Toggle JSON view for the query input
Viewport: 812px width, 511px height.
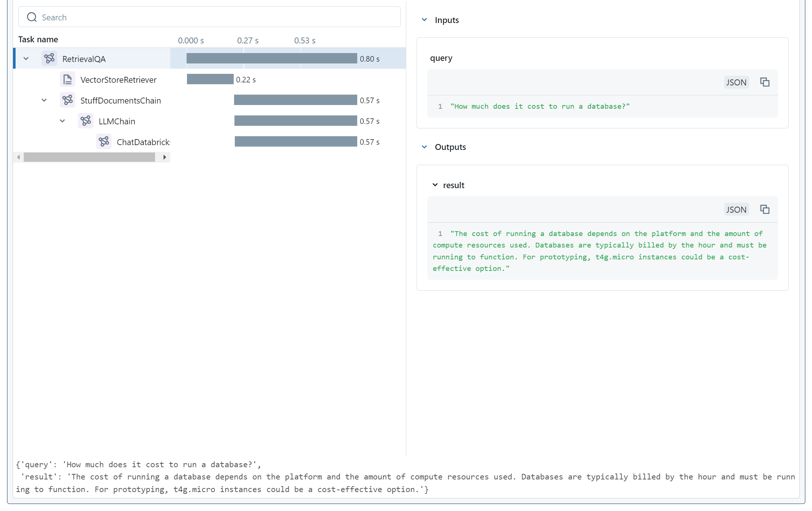pos(736,82)
